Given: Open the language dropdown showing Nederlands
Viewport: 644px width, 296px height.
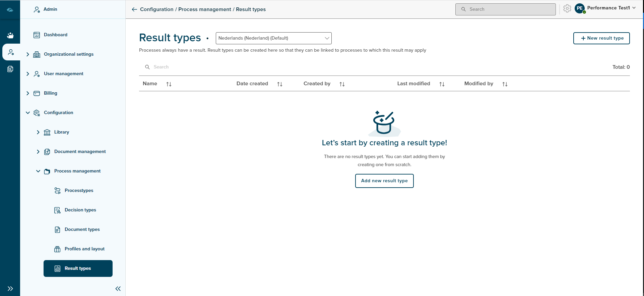Looking at the screenshot, I should click(273, 38).
